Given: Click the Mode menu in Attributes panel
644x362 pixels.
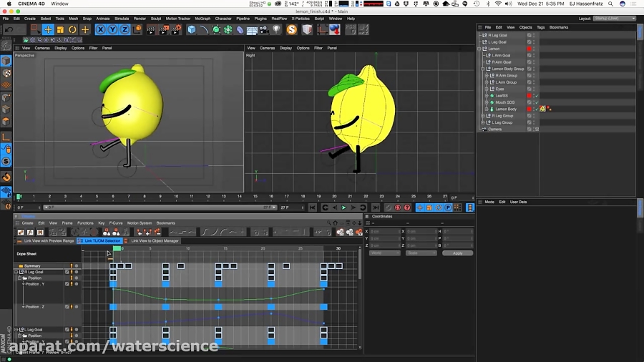Looking at the screenshot, I should (x=489, y=202).
